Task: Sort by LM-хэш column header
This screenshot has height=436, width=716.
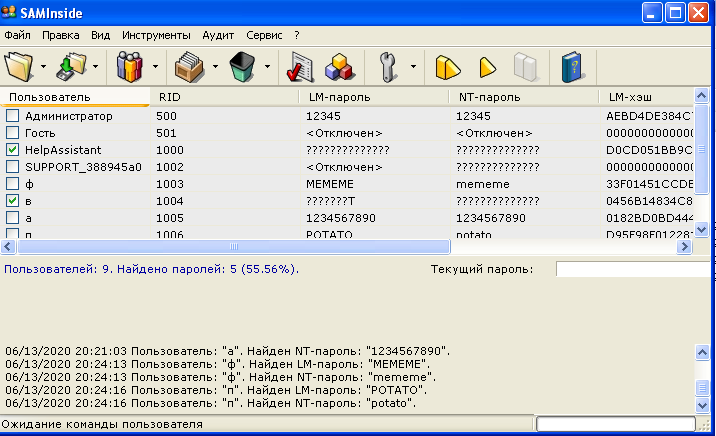Action: pos(647,97)
